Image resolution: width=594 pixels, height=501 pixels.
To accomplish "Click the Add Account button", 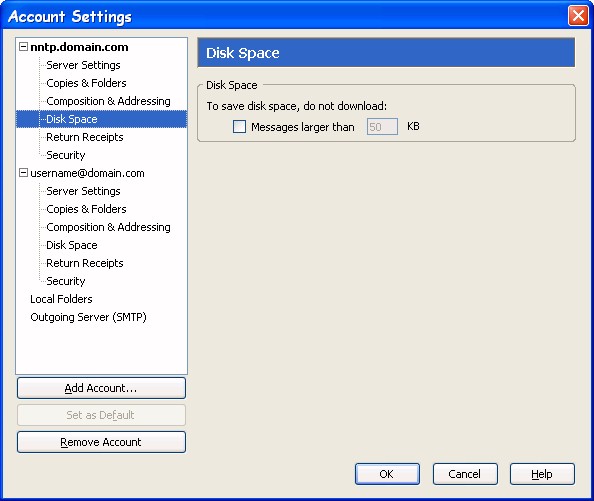I will pos(101,388).
